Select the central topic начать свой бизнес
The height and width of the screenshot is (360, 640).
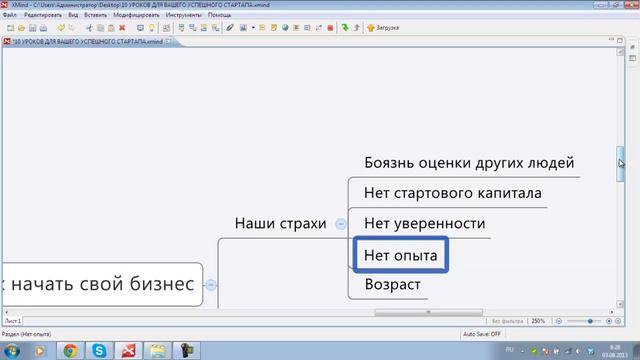(x=102, y=284)
